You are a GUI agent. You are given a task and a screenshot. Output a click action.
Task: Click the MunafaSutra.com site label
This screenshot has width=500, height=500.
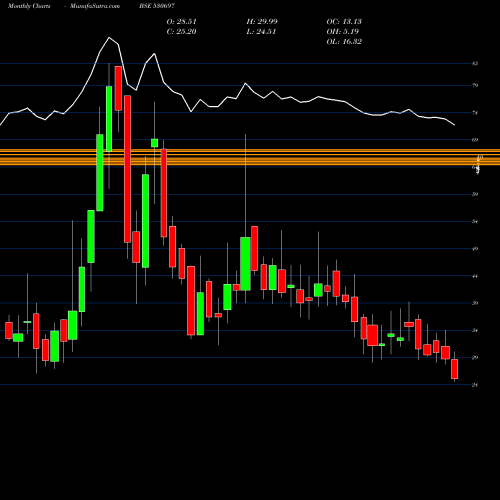[x=95, y=6]
